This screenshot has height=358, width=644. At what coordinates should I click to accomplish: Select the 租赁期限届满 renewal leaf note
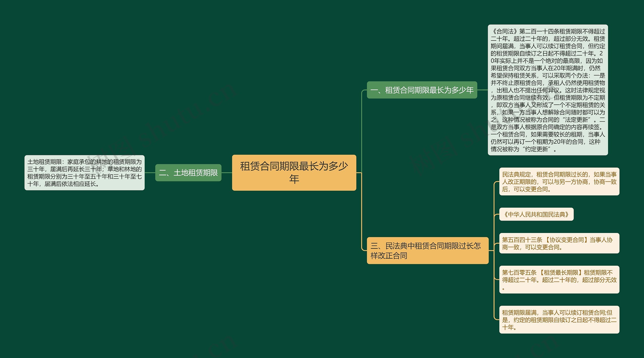tap(559, 320)
